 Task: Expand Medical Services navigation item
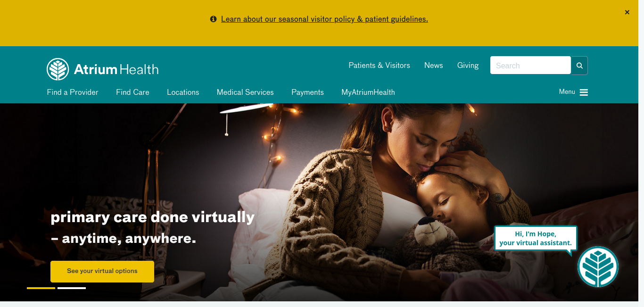coord(245,92)
